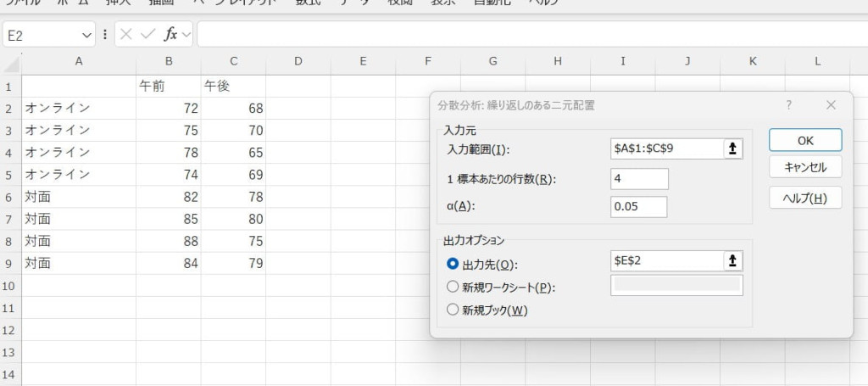Click the vertical dots handle beside Name Box
The height and width of the screenshot is (386, 868).
105,35
